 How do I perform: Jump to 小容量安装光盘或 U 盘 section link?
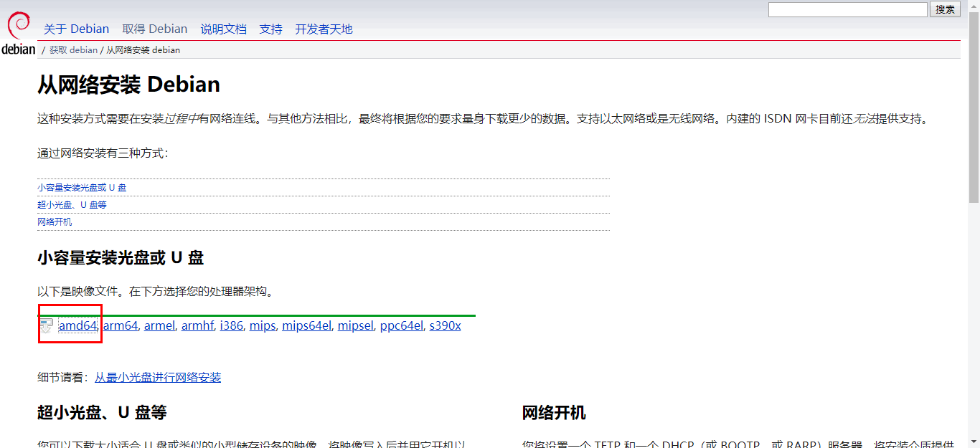click(x=82, y=187)
